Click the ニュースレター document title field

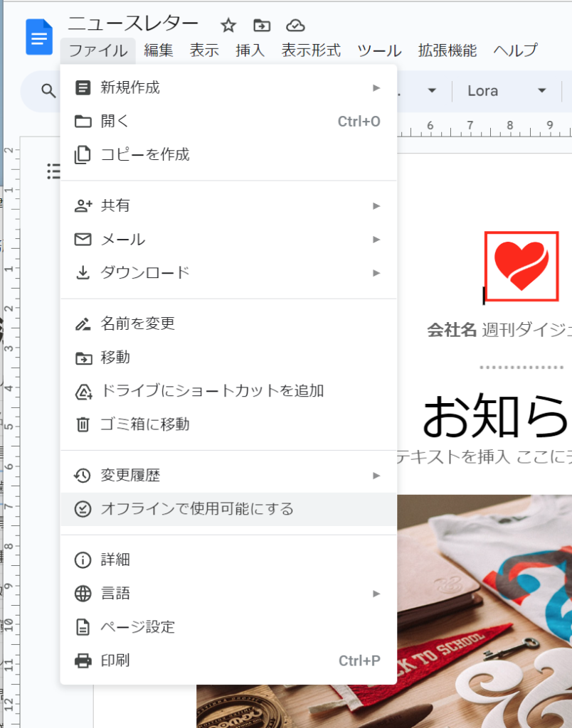click(133, 25)
